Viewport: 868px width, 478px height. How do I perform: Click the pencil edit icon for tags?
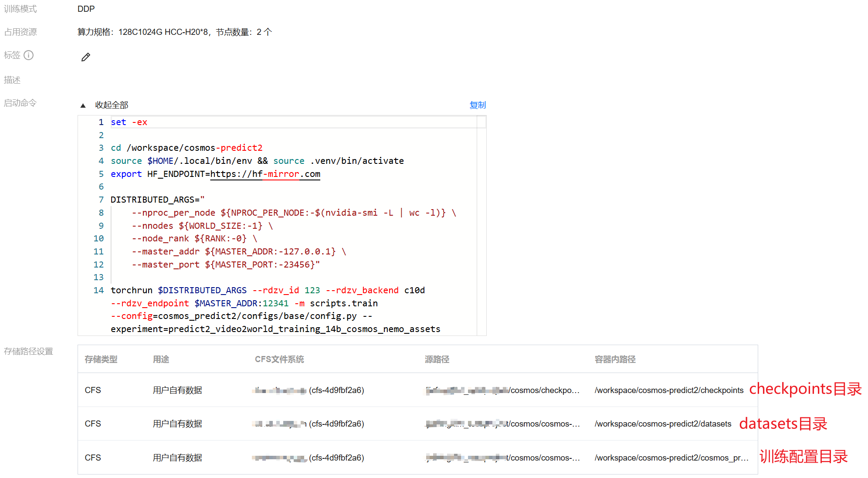tap(86, 57)
